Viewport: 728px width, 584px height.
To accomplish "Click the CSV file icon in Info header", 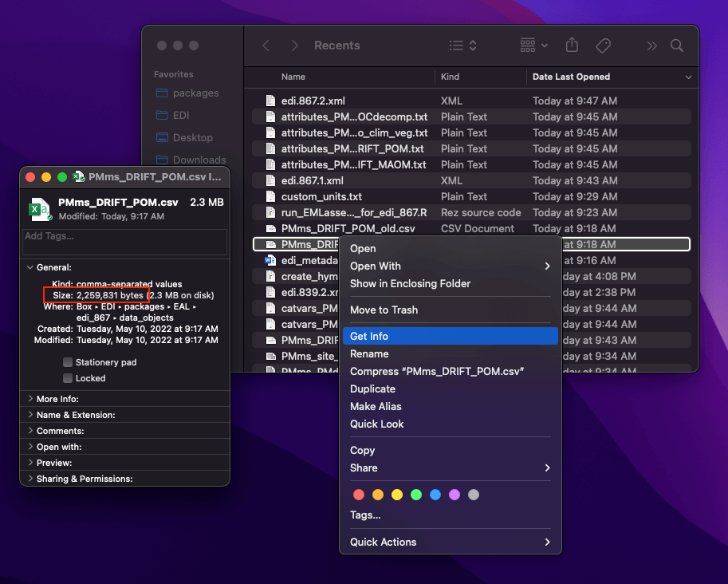I will pyautogui.click(x=40, y=208).
